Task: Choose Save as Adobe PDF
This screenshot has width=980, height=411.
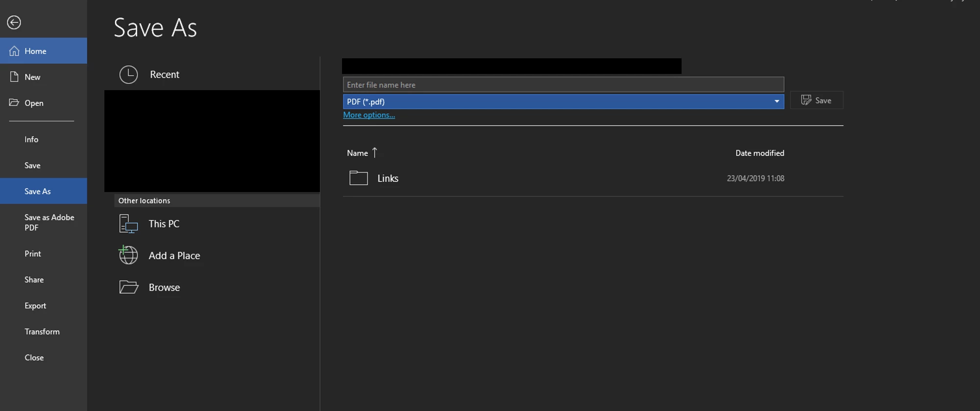Action: pyautogui.click(x=44, y=222)
